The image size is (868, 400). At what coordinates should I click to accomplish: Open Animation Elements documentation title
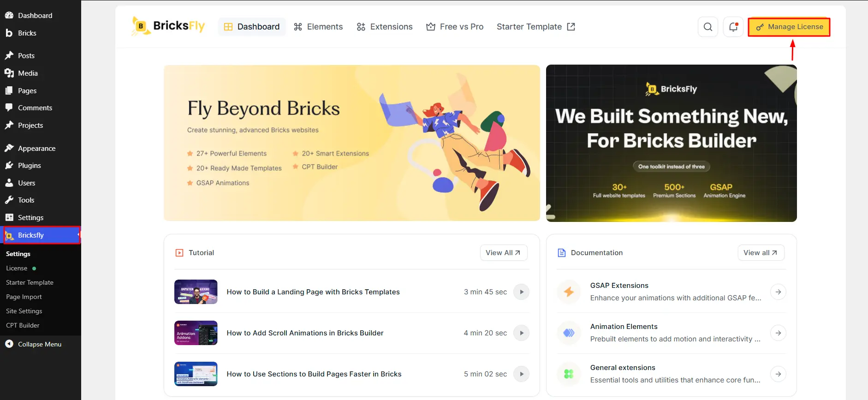point(624,327)
